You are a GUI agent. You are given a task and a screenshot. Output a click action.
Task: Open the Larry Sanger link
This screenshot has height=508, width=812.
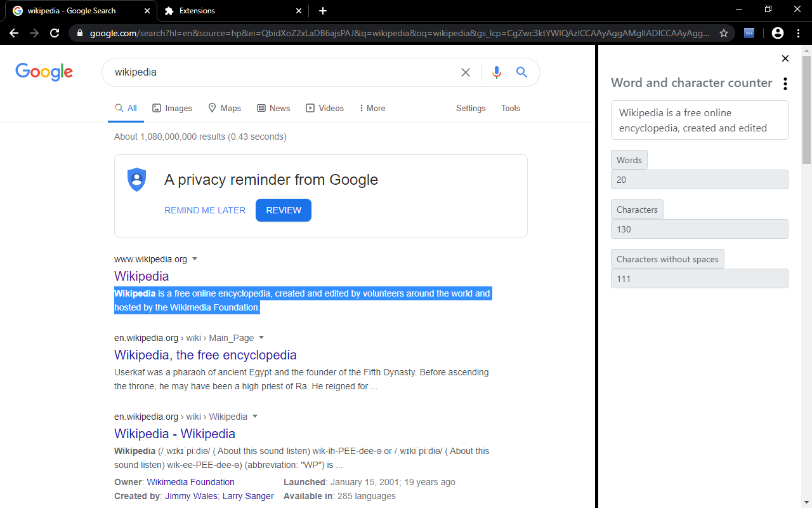pos(248,496)
